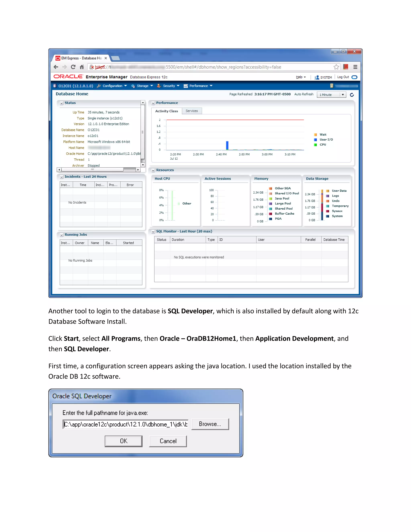This screenshot has height=532, width=411.
Task: Click the Sysaux legend swatch
Action: (328, 211)
